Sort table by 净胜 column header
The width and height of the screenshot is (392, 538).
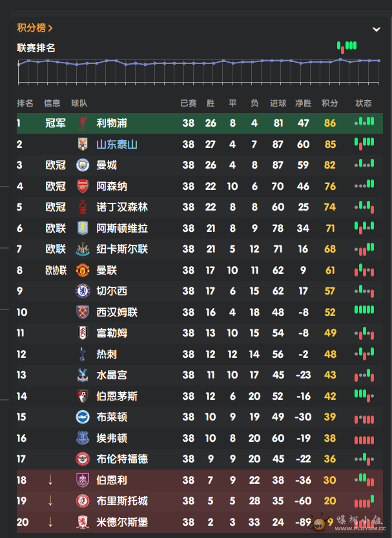(303, 103)
